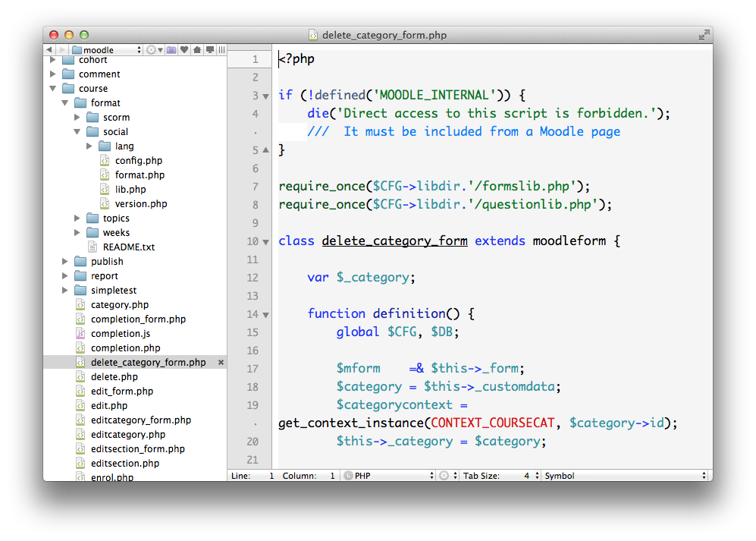Expand the report folder
This screenshot has width=756, height=541.
click(x=65, y=275)
